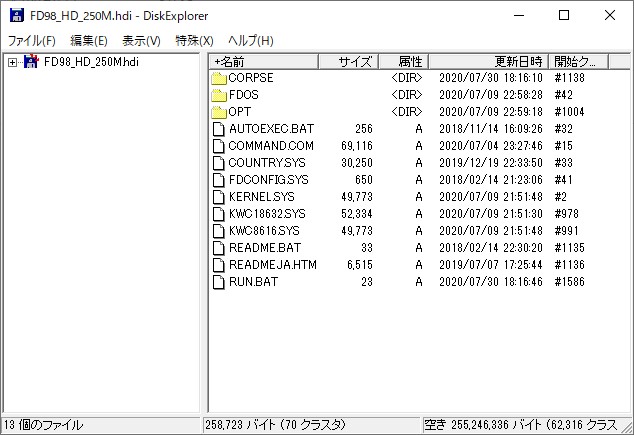
Task: Click the 69,116 size value
Action: coord(357,146)
